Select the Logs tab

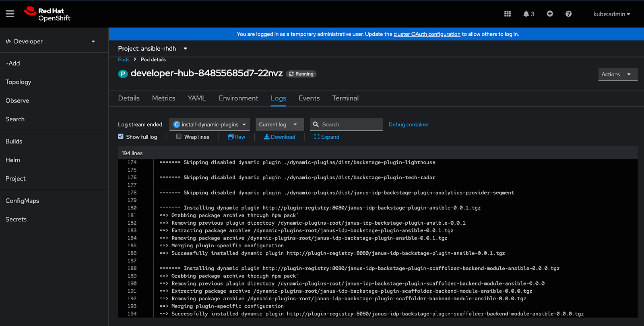pos(279,98)
